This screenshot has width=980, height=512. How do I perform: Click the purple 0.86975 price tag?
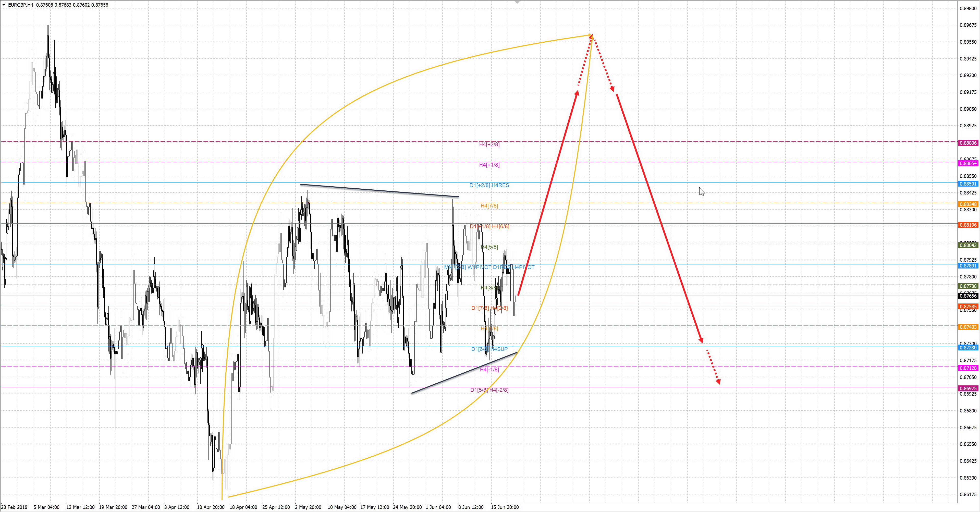coord(968,388)
